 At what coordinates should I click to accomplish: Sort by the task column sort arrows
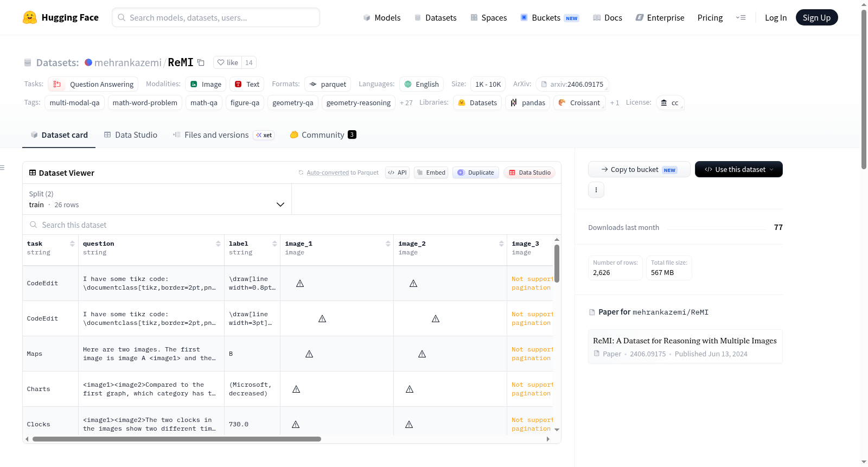coord(72,244)
